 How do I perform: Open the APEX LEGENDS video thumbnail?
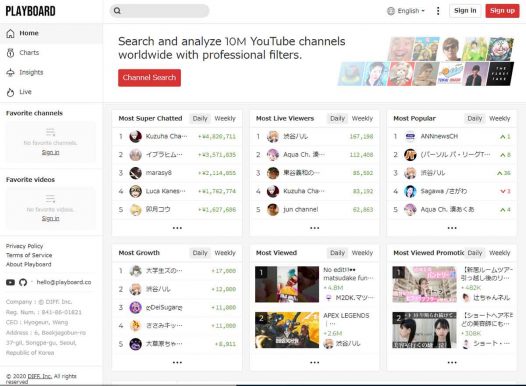point(287,330)
